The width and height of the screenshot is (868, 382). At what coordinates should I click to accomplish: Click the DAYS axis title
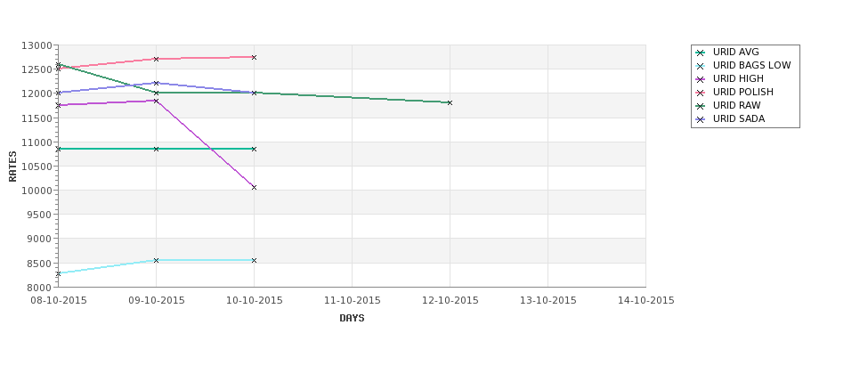pyautogui.click(x=352, y=318)
